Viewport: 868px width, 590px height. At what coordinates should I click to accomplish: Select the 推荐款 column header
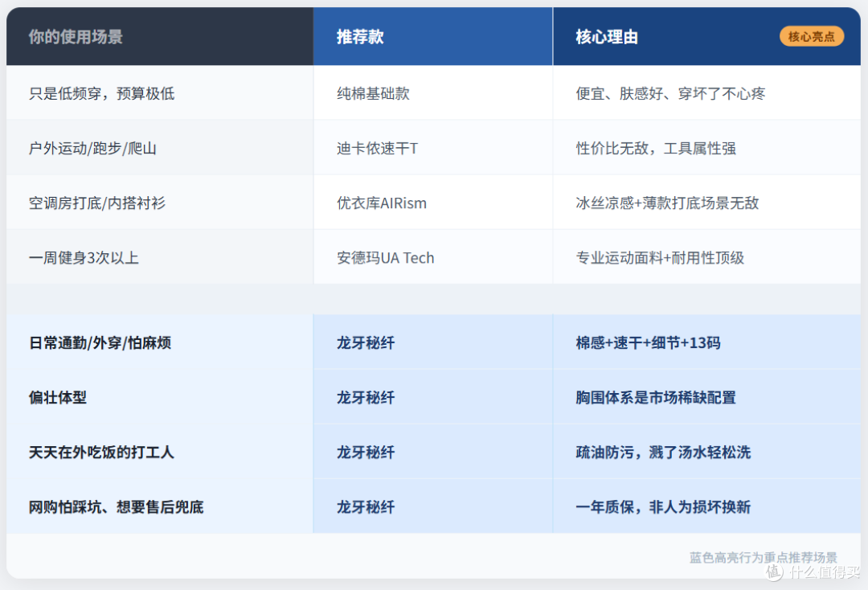(433, 36)
